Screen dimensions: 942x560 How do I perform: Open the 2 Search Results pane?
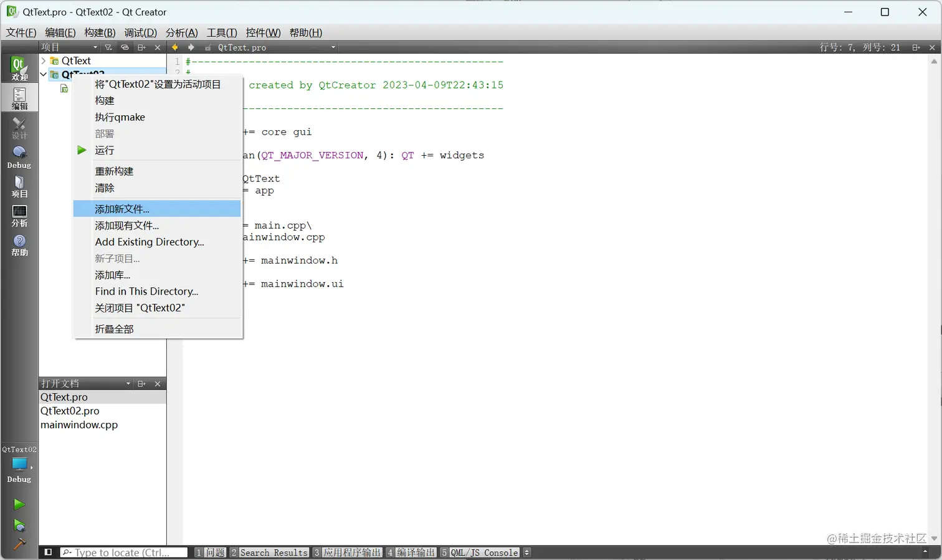[269, 553]
